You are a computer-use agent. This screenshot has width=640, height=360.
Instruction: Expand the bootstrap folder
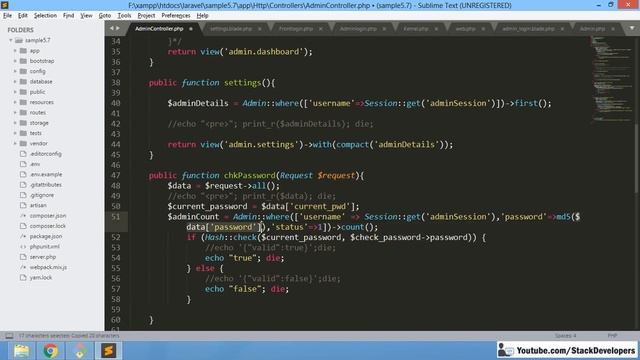(16, 61)
